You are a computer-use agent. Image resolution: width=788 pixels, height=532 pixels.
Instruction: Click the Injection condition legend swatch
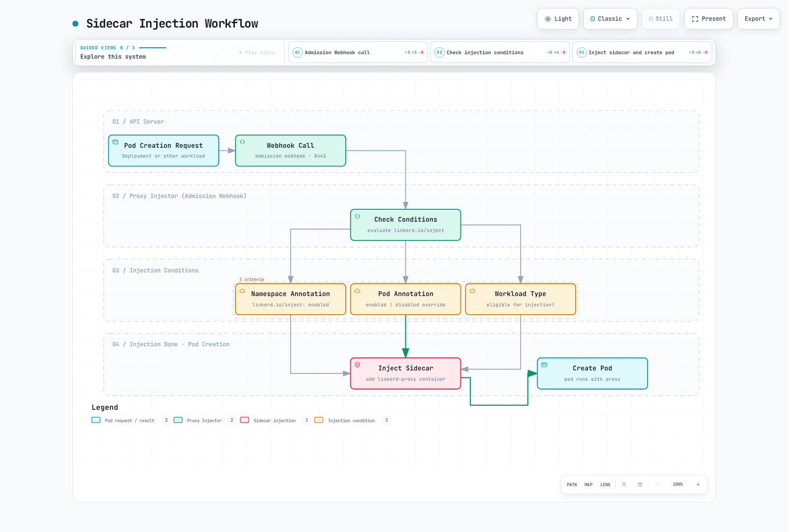[x=319, y=420]
